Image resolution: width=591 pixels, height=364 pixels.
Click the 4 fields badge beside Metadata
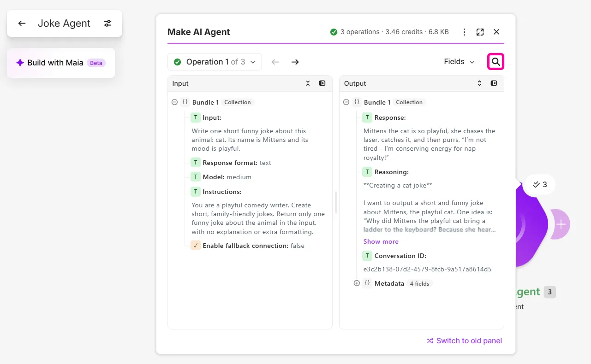(419, 283)
